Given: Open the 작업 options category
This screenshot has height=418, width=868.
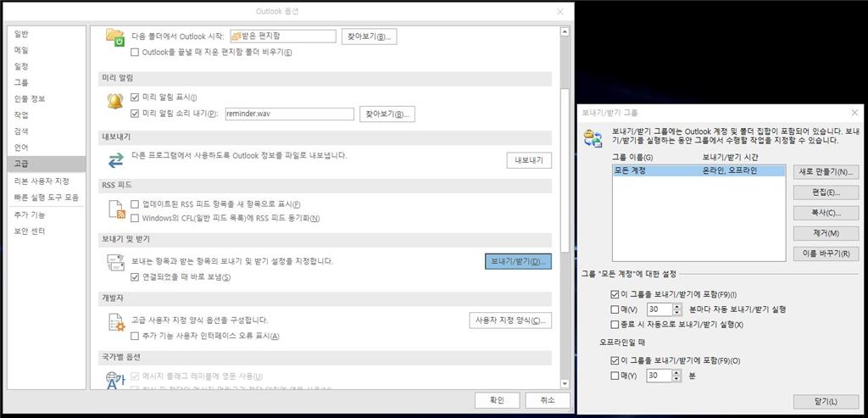Looking at the screenshot, I should (x=47, y=115).
